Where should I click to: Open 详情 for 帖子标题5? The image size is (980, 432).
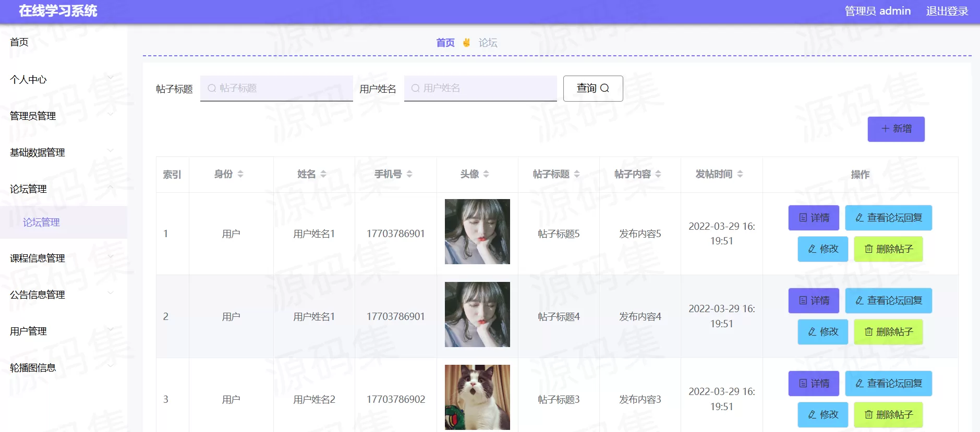(814, 218)
